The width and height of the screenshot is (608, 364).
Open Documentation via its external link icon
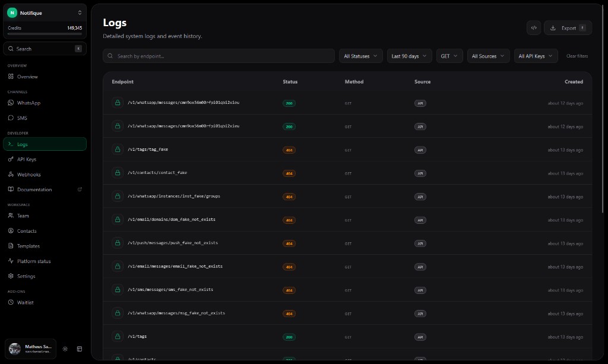click(x=80, y=189)
